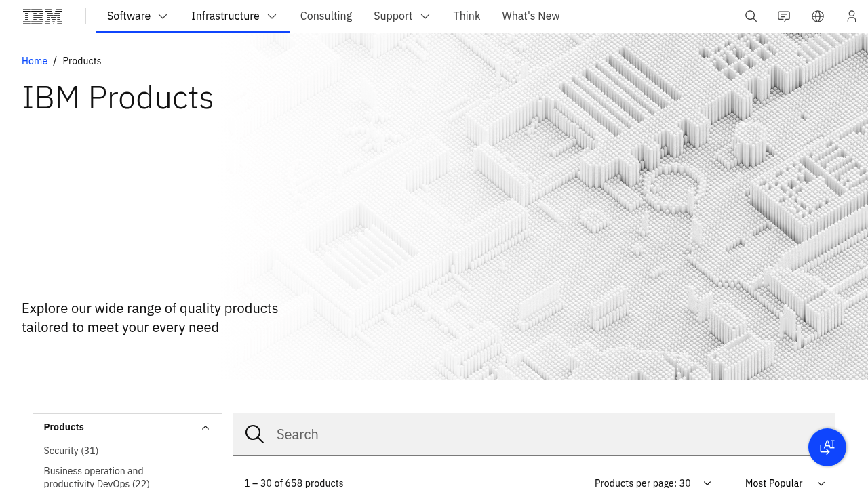Go to What's New page
This screenshot has height=488, width=868.
coord(530,16)
